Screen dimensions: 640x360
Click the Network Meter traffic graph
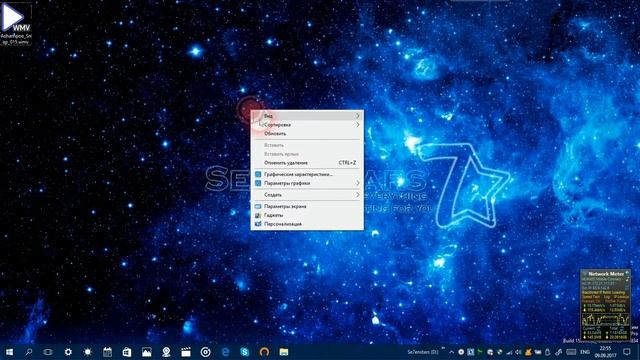[x=606, y=320]
